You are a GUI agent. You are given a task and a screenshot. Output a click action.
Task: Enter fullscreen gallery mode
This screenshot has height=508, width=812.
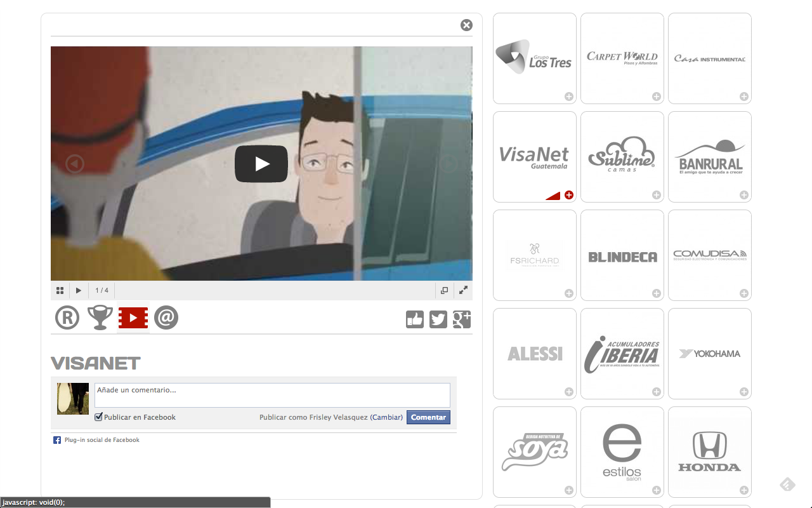click(x=464, y=290)
